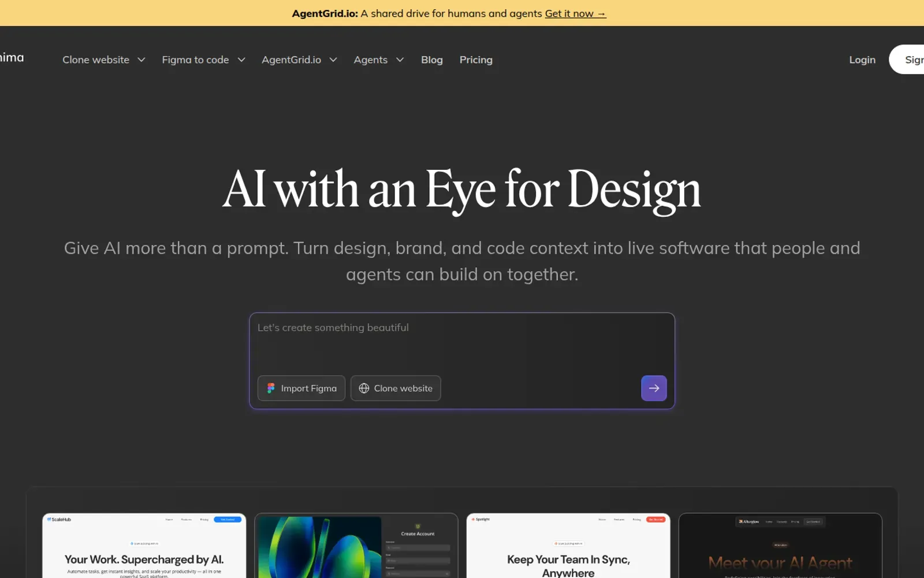Open the Blog page
The height and width of the screenshot is (578, 924).
pyautogui.click(x=432, y=60)
